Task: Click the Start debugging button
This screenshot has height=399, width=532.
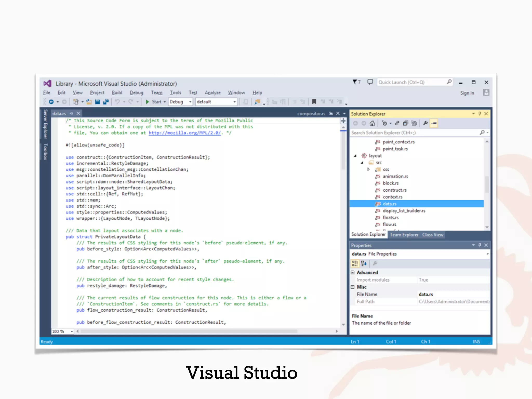Action: (x=154, y=102)
